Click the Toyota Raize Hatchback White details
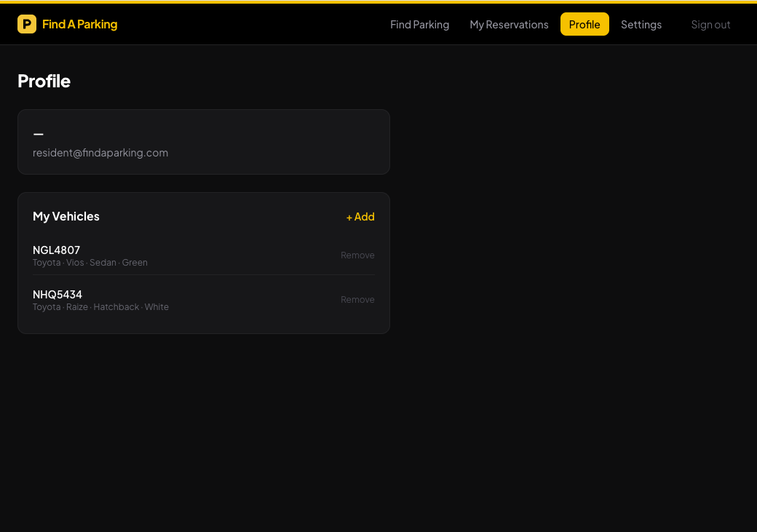This screenshot has height=532, width=757. point(101,307)
